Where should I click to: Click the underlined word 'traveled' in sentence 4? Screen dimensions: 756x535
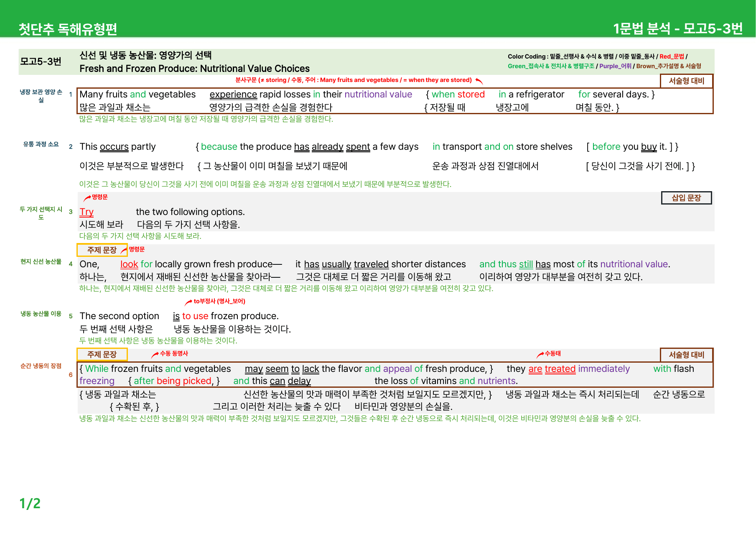click(371, 264)
